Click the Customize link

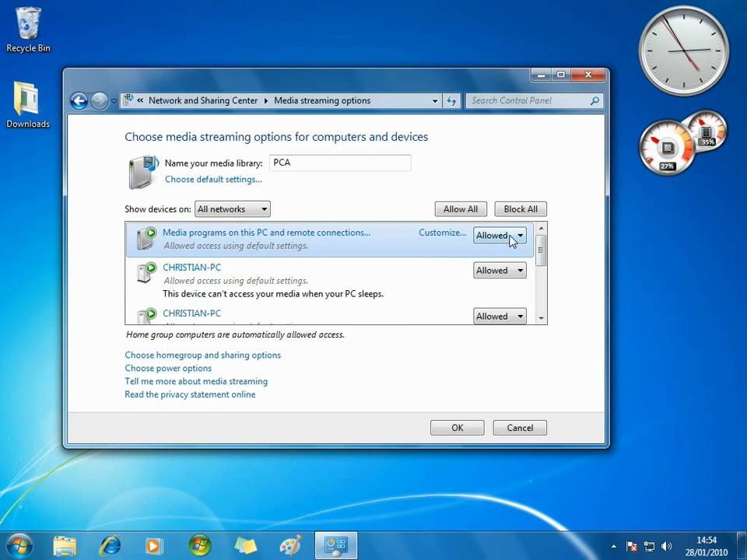coord(442,233)
